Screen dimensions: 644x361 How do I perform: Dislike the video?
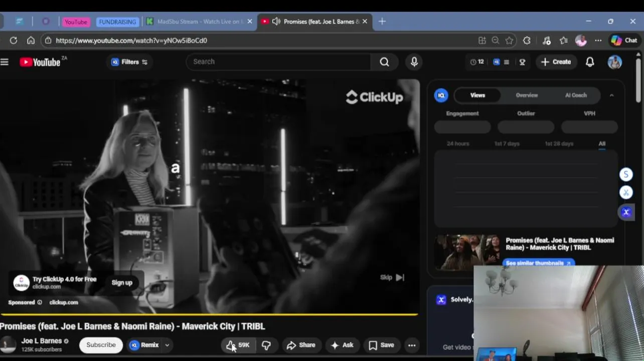(x=266, y=345)
